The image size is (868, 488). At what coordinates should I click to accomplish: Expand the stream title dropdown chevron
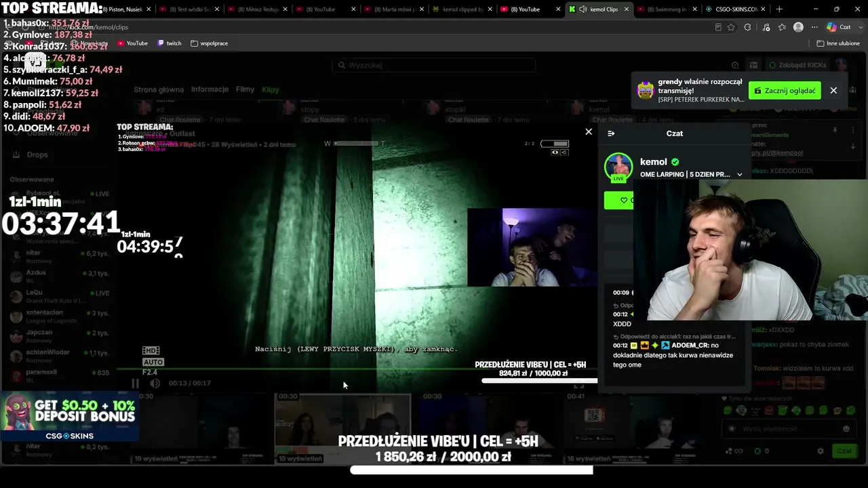[x=739, y=174]
